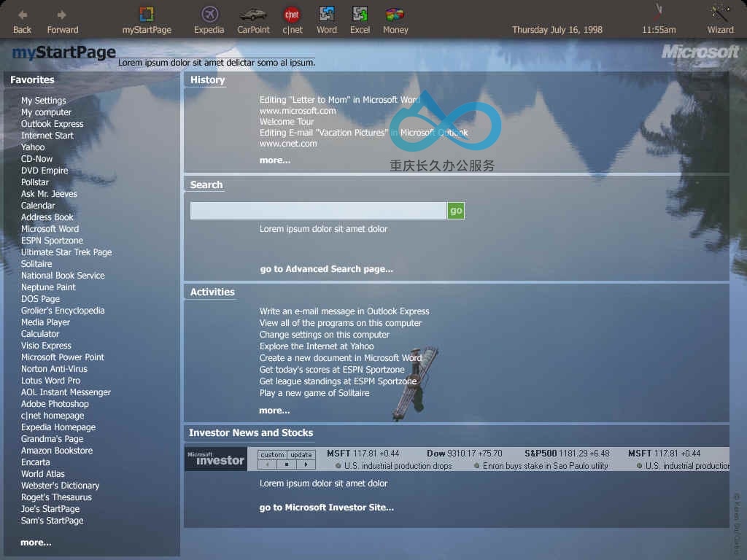
Task: Open the c|net toolbar icon
Action: 292,15
